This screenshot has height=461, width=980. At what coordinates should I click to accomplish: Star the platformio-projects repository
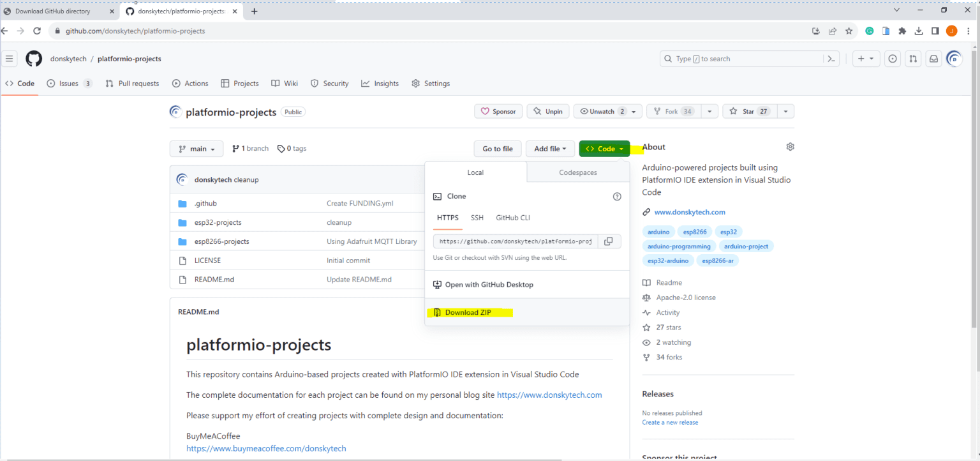[x=748, y=110]
